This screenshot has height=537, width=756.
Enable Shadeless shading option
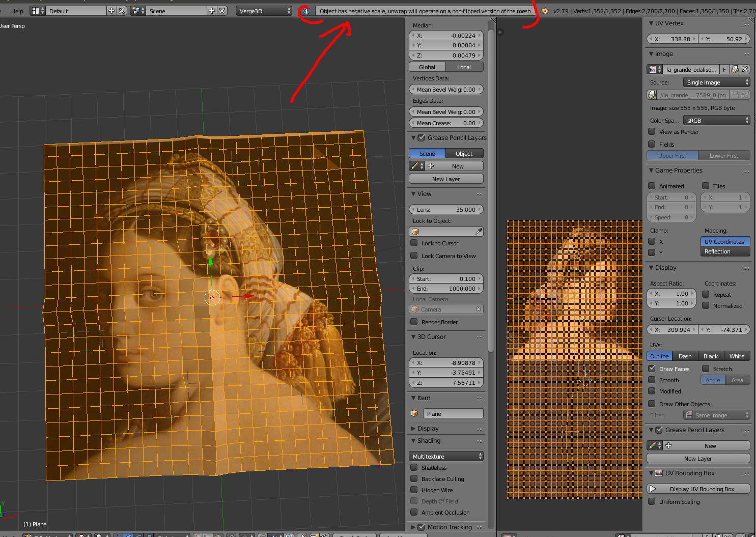point(414,467)
